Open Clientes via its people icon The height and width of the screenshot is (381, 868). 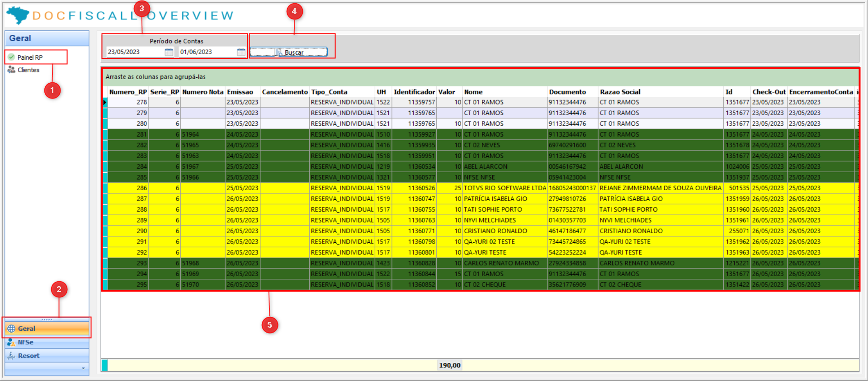click(x=11, y=70)
